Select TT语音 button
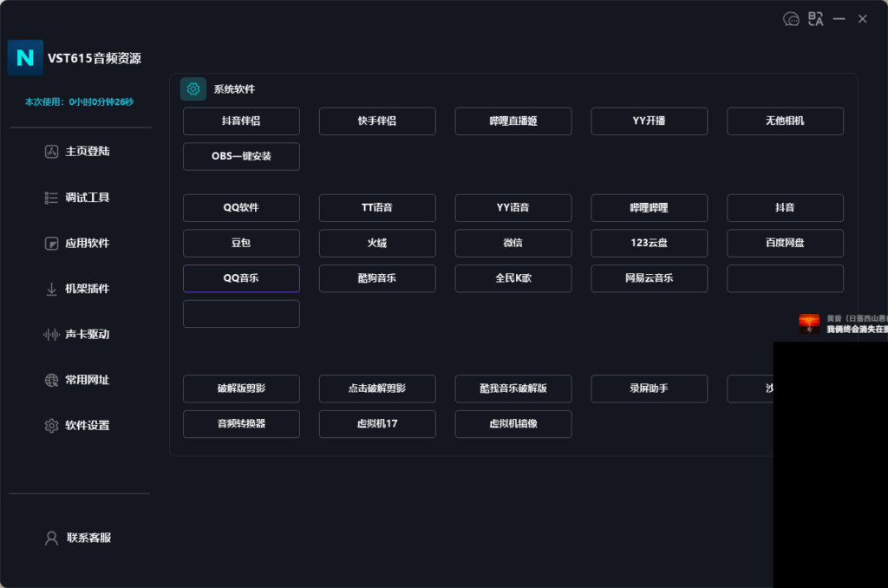Image resolution: width=888 pixels, height=588 pixels. 377,208
